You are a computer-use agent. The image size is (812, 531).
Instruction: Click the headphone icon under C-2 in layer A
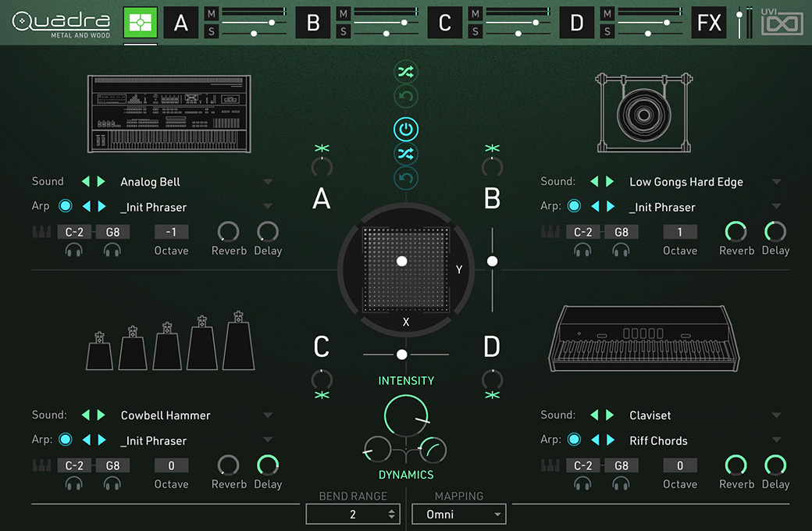(x=74, y=250)
